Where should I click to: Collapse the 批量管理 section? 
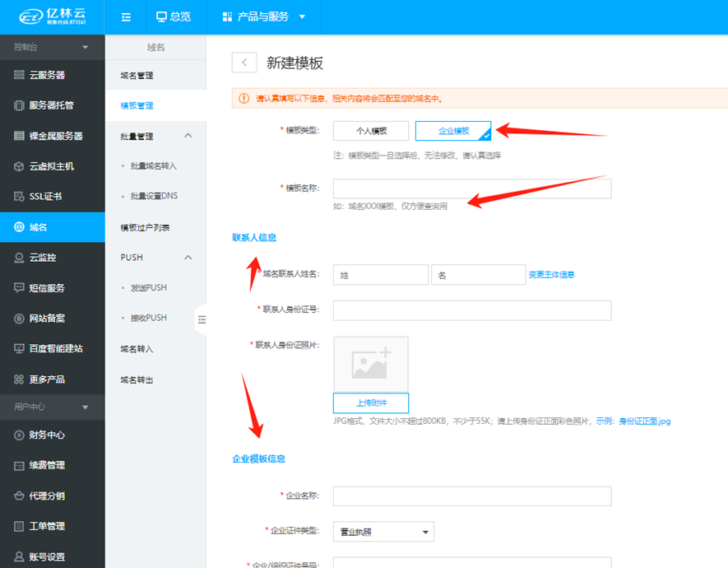[x=188, y=136]
